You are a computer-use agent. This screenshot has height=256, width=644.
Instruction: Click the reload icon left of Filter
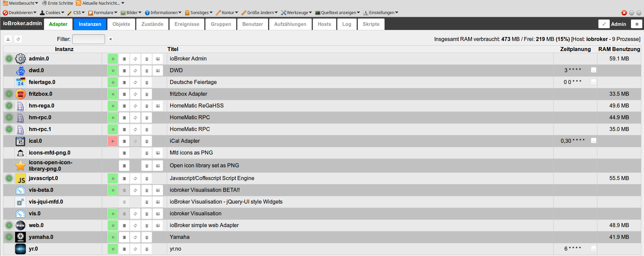(x=18, y=39)
